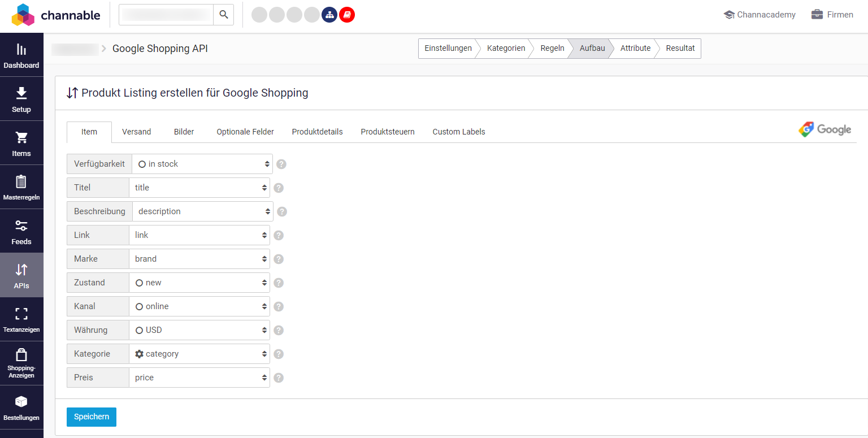Click the Speichern button
Screen dimensions: 868x438
point(91,417)
